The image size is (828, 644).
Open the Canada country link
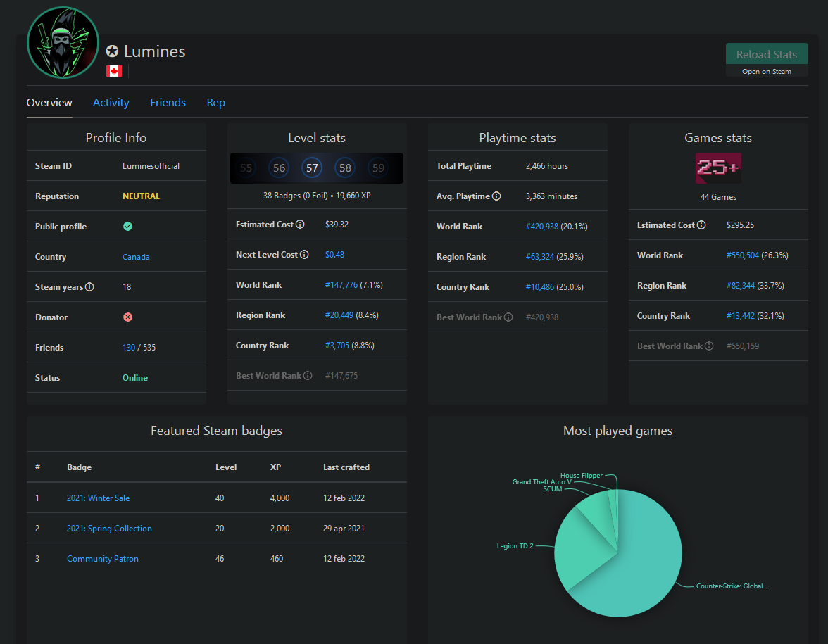click(x=137, y=257)
